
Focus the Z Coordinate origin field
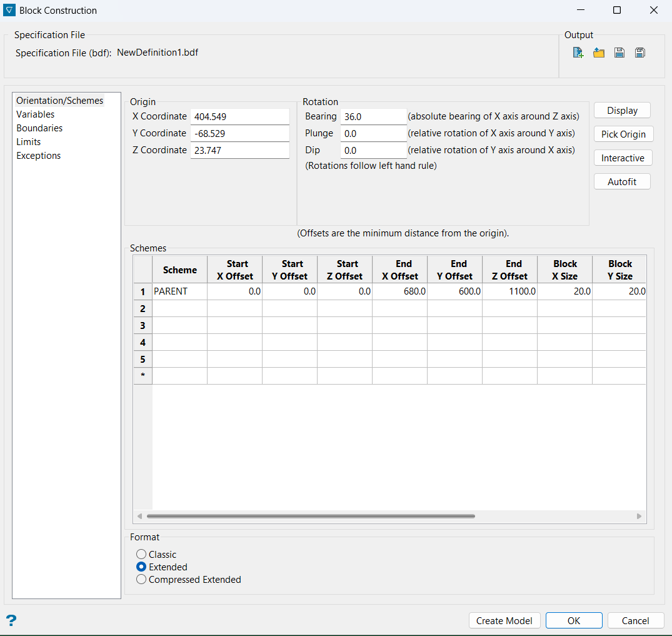click(x=239, y=151)
